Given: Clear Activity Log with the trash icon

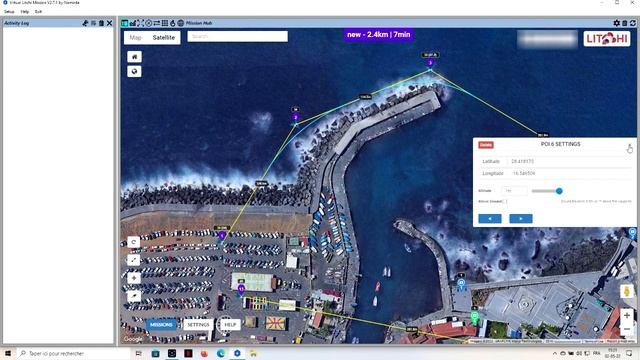Looking at the screenshot, I should coord(101,23).
